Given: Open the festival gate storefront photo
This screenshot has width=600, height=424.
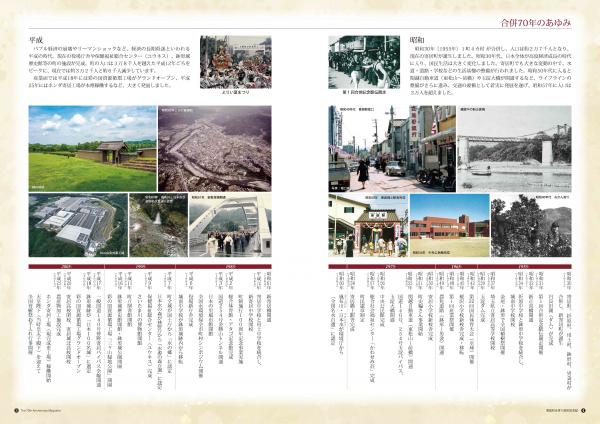Looking at the screenshot, I should coord(368,225).
